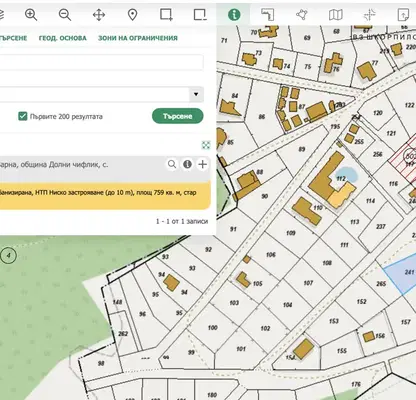Viewport: 416px width, 400px height.
Task: Choose the remove rectangle selection tool
Action: tap(200, 15)
